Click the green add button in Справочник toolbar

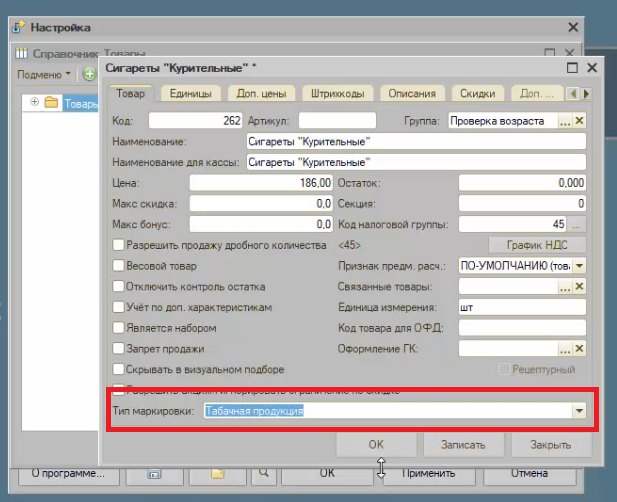pyautogui.click(x=89, y=74)
